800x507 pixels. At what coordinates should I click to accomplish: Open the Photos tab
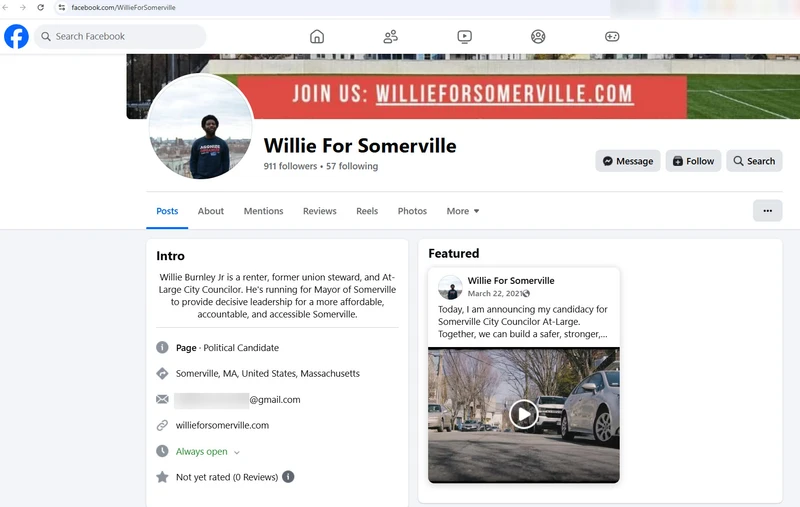pyautogui.click(x=412, y=211)
